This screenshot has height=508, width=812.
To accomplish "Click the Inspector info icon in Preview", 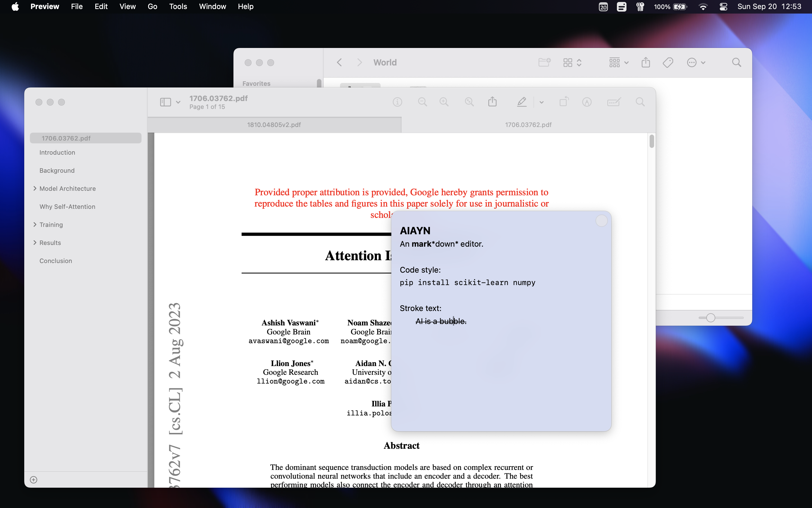I will click(397, 102).
